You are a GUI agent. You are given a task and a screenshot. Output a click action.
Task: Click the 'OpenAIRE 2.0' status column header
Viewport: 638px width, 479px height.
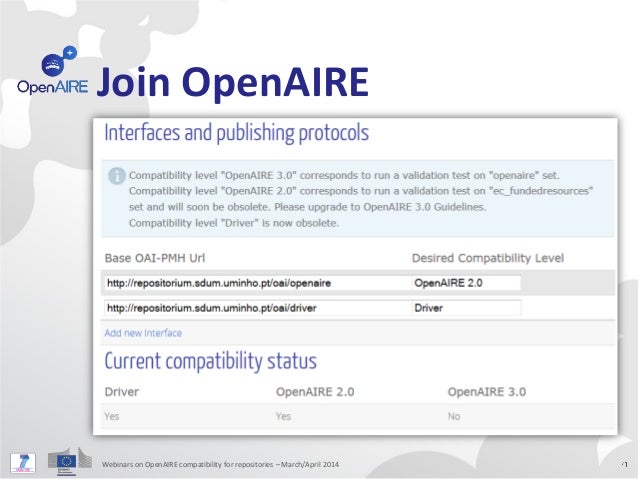click(x=315, y=392)
